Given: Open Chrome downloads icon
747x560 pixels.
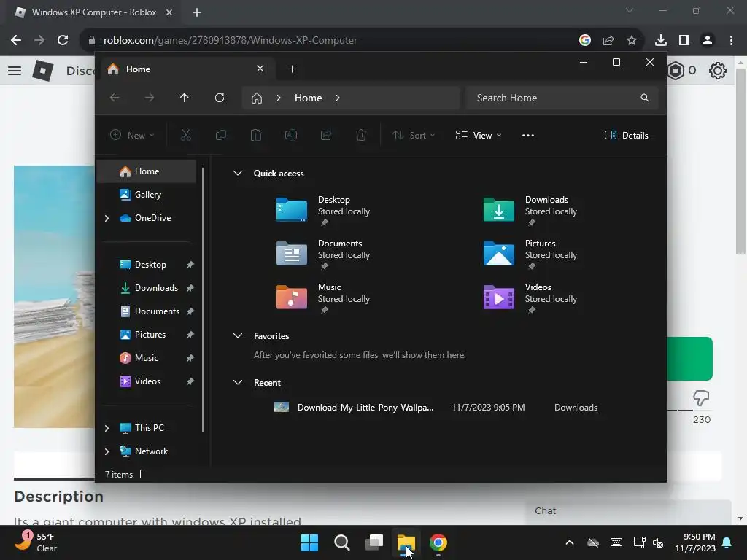Looking at the screenshot, I should [661, 40].
